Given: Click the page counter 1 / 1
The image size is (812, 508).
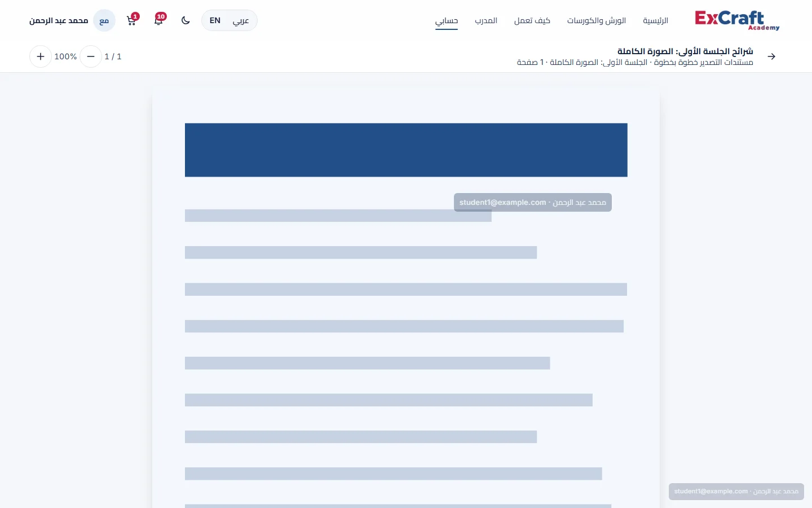Looking at the screenshot, I should click(113, 56).
